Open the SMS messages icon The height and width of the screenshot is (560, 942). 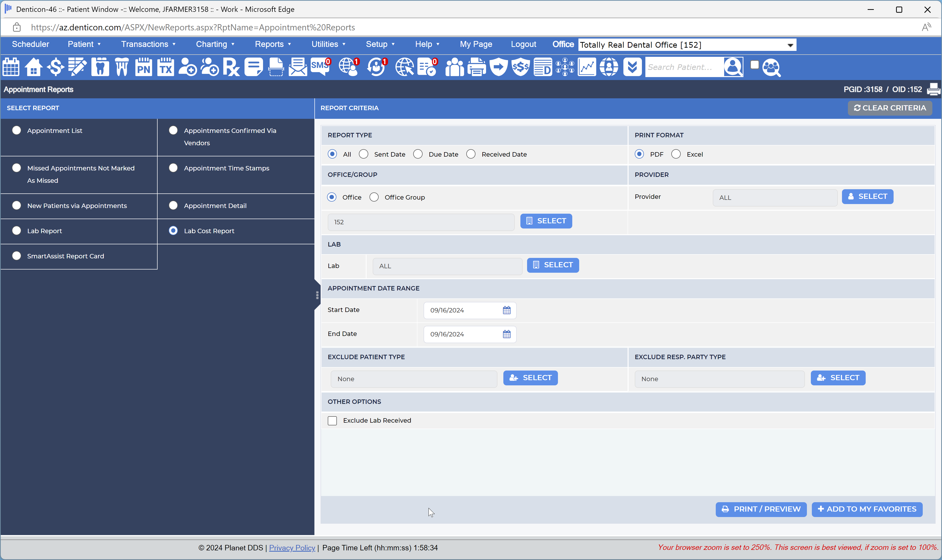pos(320,67)
